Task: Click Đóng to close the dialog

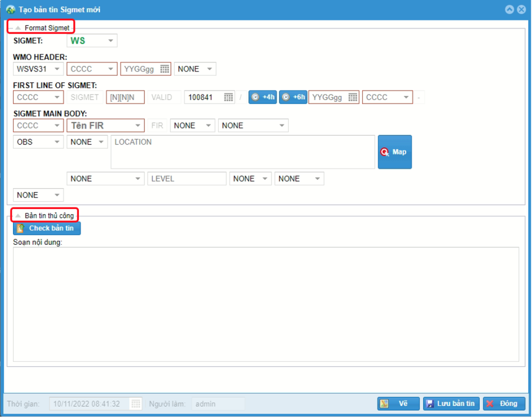Action: (x=503, y=403)
